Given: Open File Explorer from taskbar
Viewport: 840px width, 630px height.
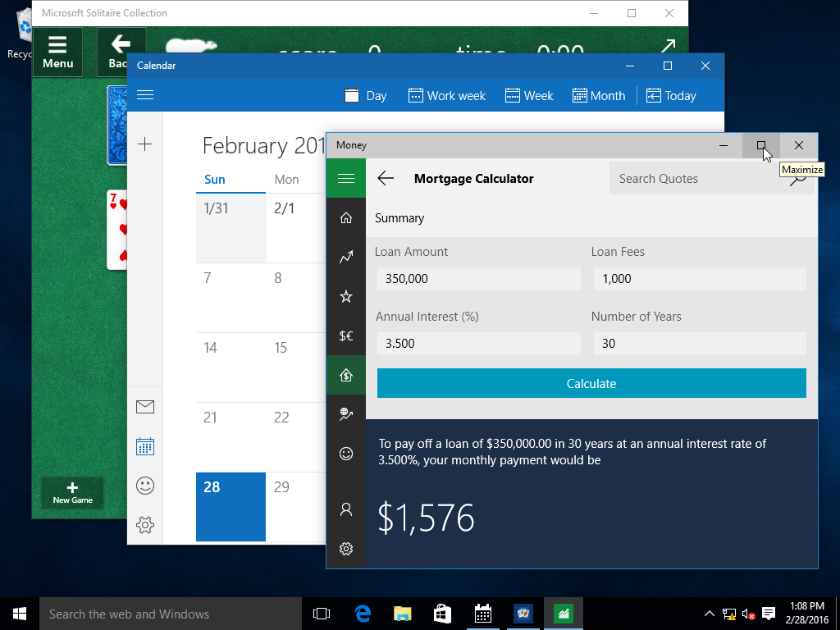Looking at the screenshot, I should [402, 614].
